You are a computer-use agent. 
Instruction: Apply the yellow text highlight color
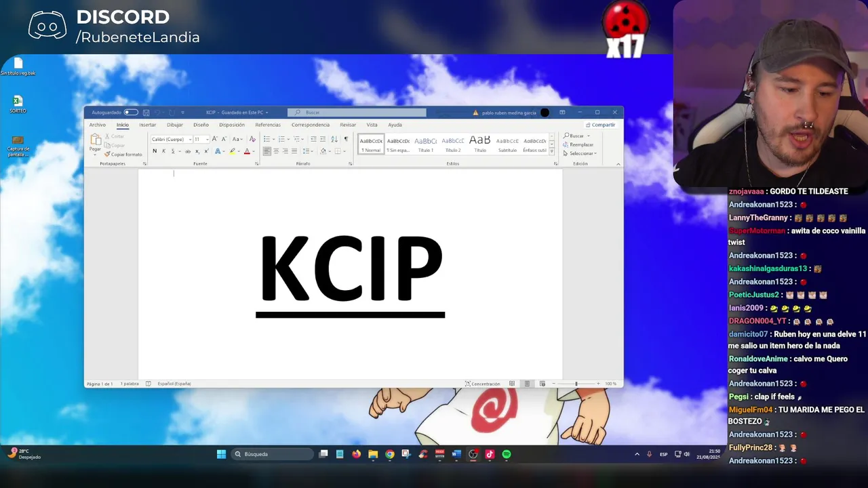coord(232,151)
